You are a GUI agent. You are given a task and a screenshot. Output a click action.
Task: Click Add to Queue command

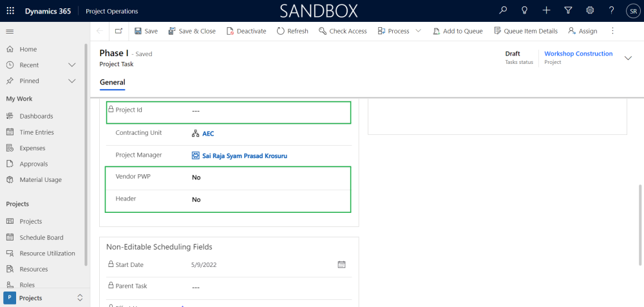point(458,31)
